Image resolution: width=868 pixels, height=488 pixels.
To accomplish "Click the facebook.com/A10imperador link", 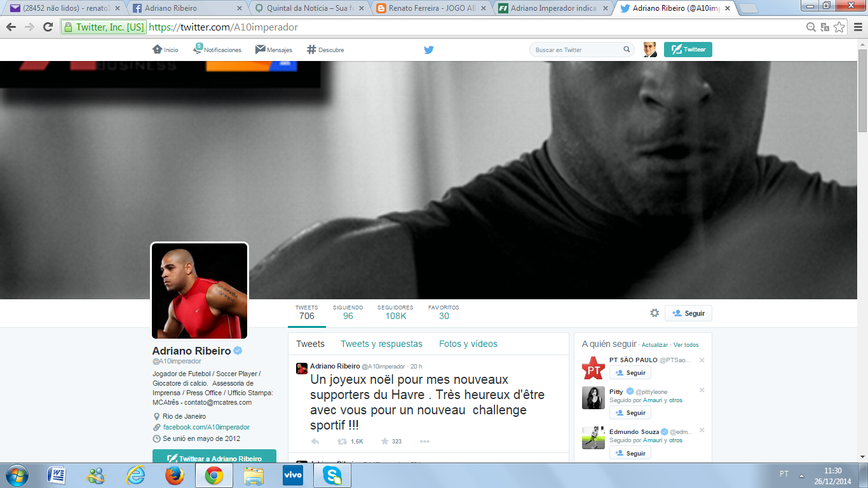I will (206, 428).
